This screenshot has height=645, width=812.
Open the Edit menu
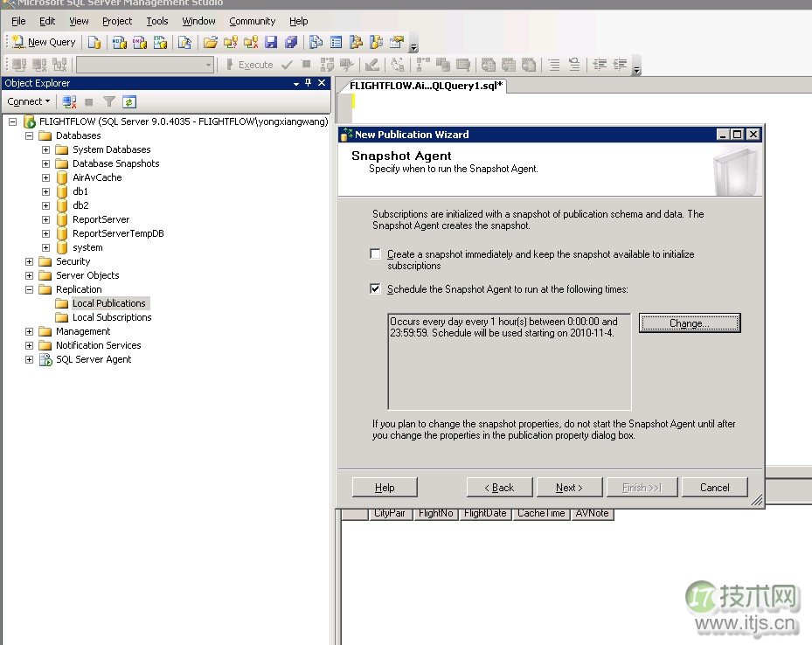(47, 21)
